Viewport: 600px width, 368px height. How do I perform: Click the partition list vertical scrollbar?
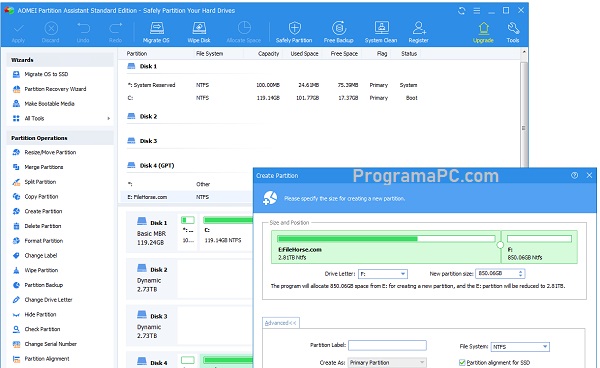point(524,115)
